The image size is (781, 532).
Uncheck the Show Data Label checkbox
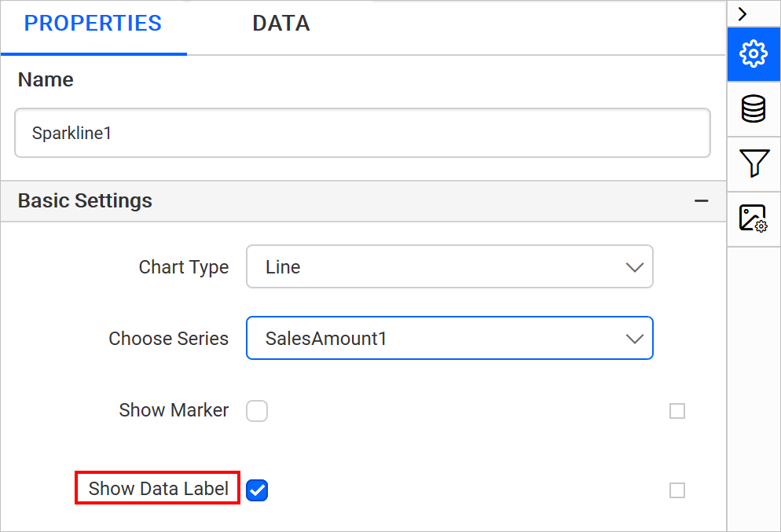pyautogui.click(x=257, y=490)
